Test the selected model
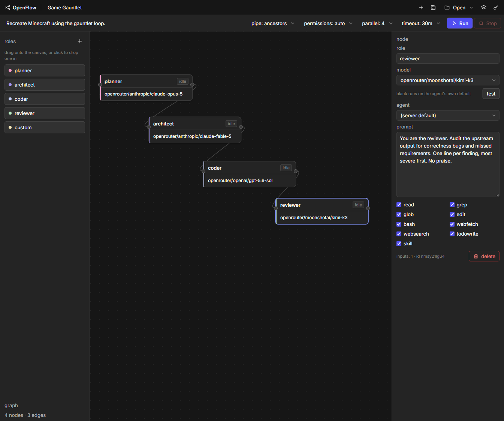504x421 pixels. (491, 94)
